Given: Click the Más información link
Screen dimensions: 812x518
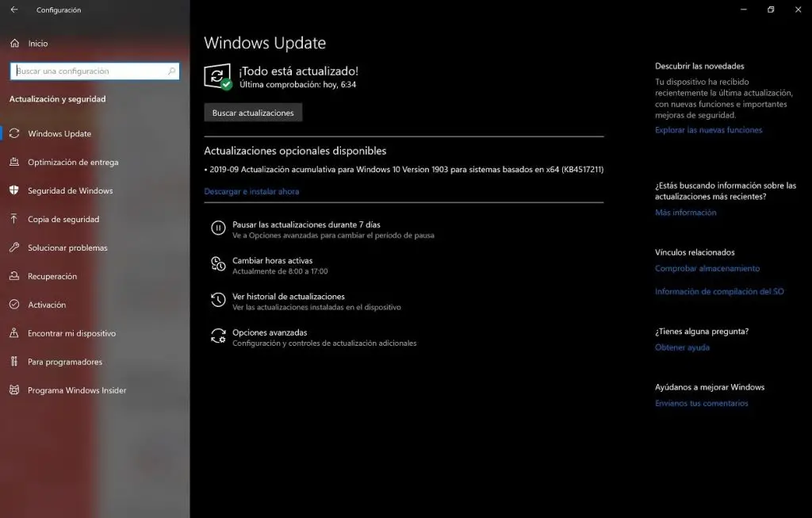Looking at the screenshot, I should (686, 212).
